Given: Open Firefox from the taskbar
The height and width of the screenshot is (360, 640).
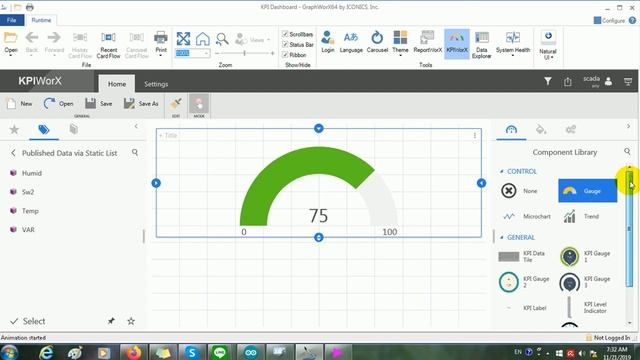Looking at the screenshot, I should [x=133, y=352].
